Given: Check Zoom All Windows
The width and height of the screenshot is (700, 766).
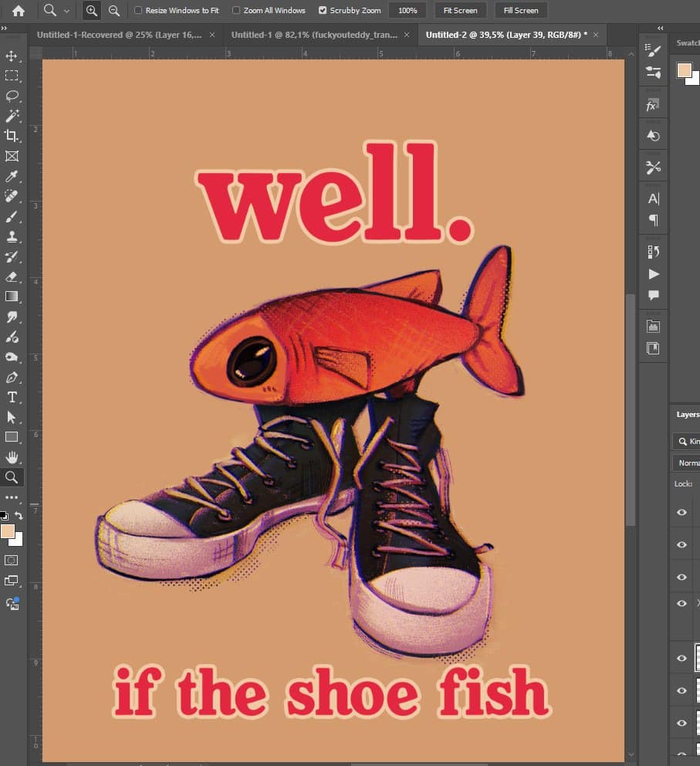Looking at the screenshot, I should point(237,10).
